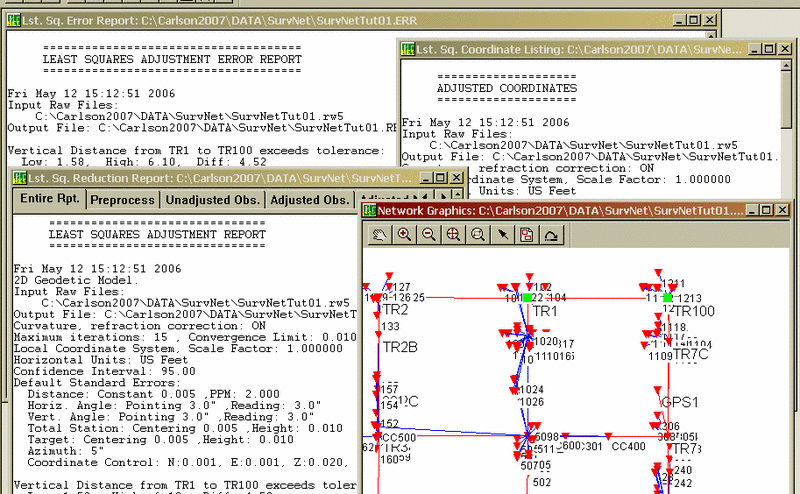800x494 pixels.
Task: Click station label GPS1 in network graphic
Action: click(x=680, y=402)
